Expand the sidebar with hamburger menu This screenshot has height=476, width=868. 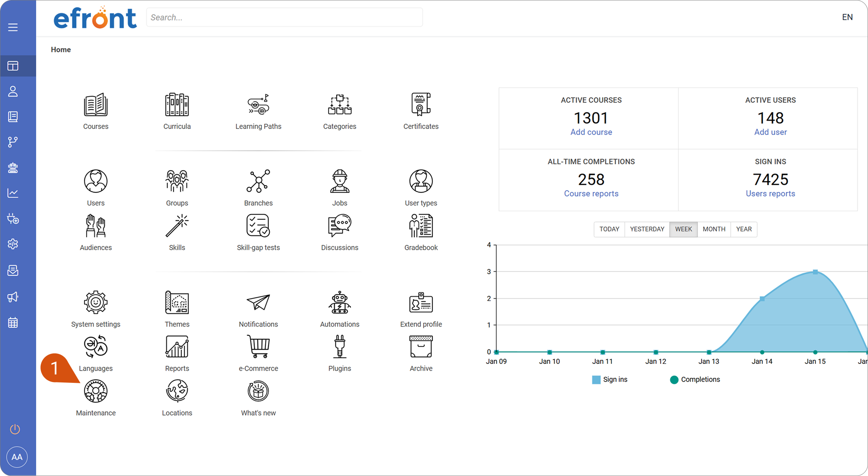coord(13,27)
